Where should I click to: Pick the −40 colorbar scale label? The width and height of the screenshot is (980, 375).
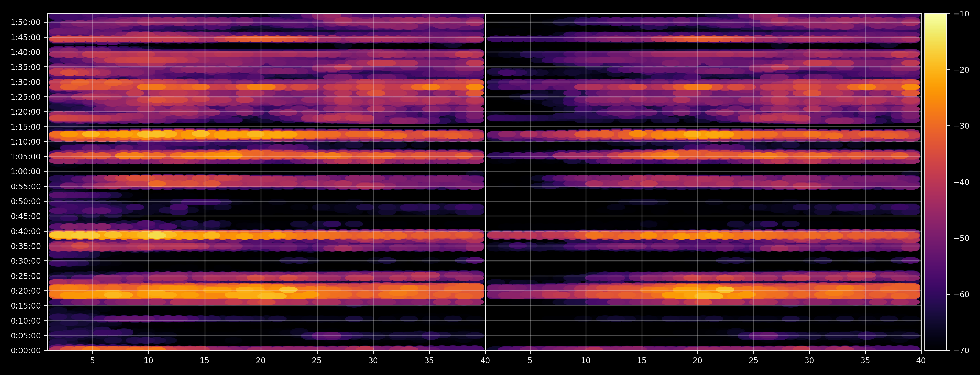pos(961,182)
